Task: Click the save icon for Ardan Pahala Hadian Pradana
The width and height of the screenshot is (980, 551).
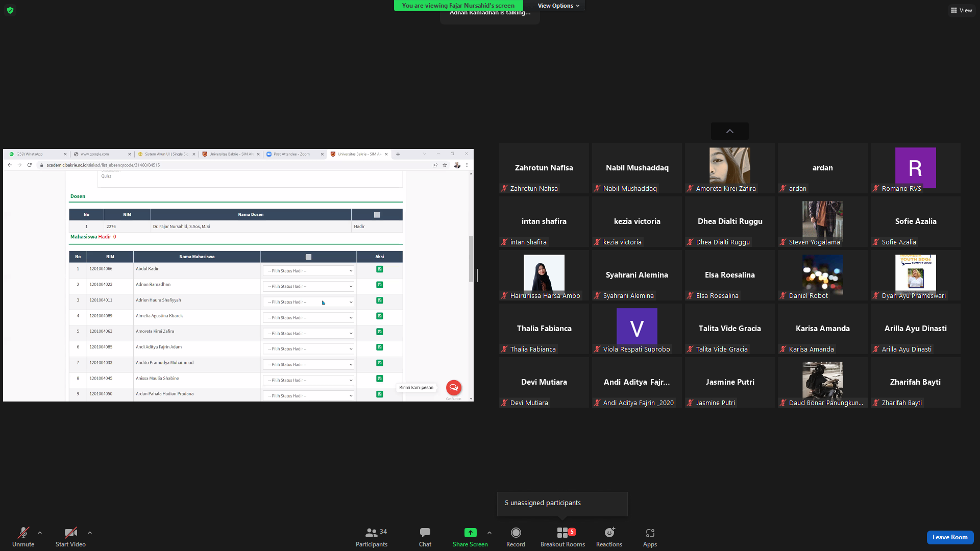Action: [x=380, y=394]
